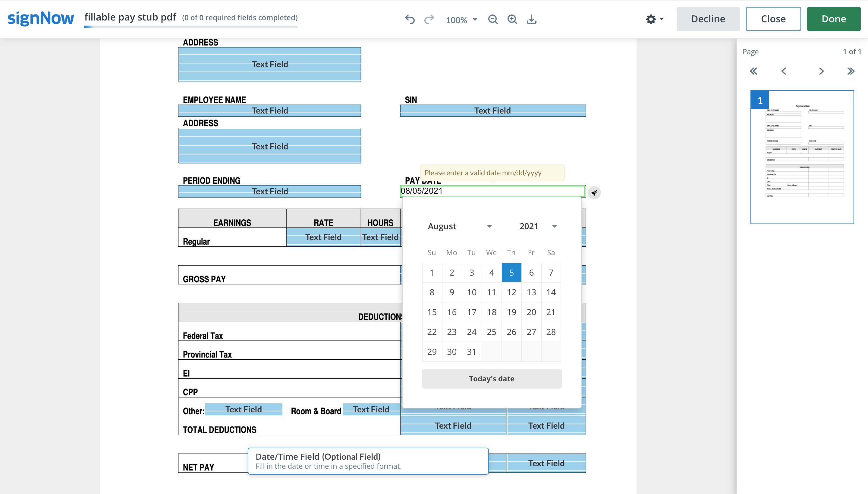Click the redo arrow icon

(x=429, y=19)
